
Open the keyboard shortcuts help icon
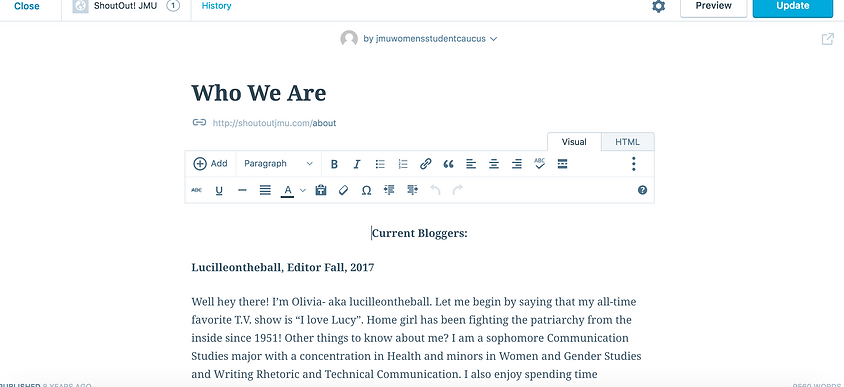tap(642, 190)
